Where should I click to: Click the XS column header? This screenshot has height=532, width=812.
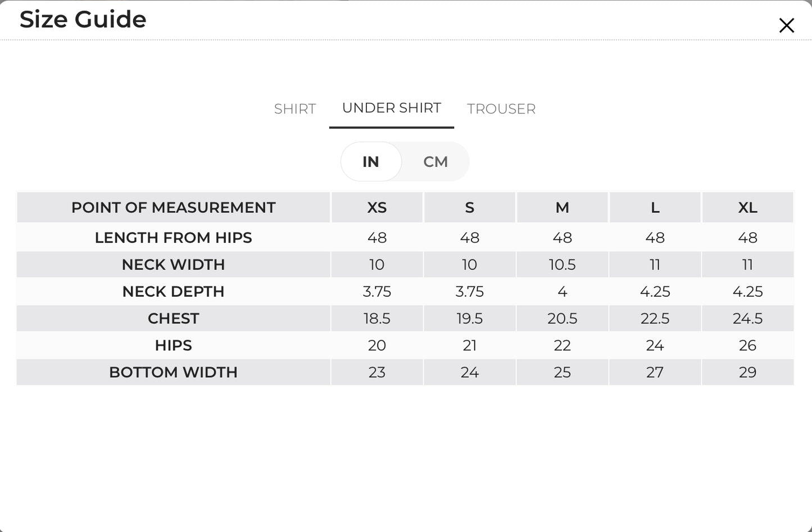[377, 207]
